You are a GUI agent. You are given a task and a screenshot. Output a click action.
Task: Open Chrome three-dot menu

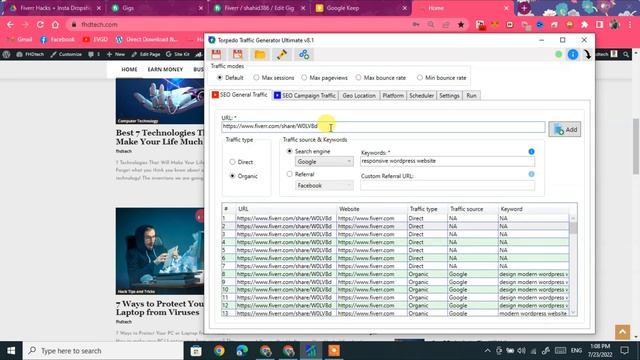(x=629, y=24)
